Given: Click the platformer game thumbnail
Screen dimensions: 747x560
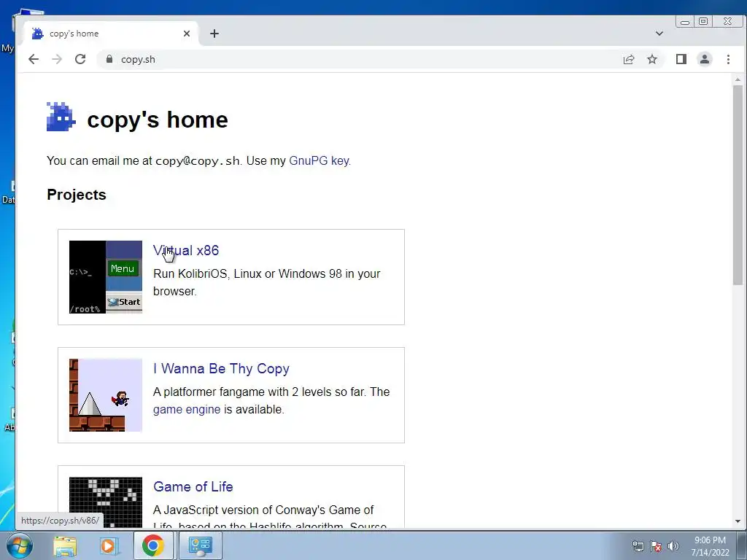Looking at the screenshot, I should coord(105,395).
